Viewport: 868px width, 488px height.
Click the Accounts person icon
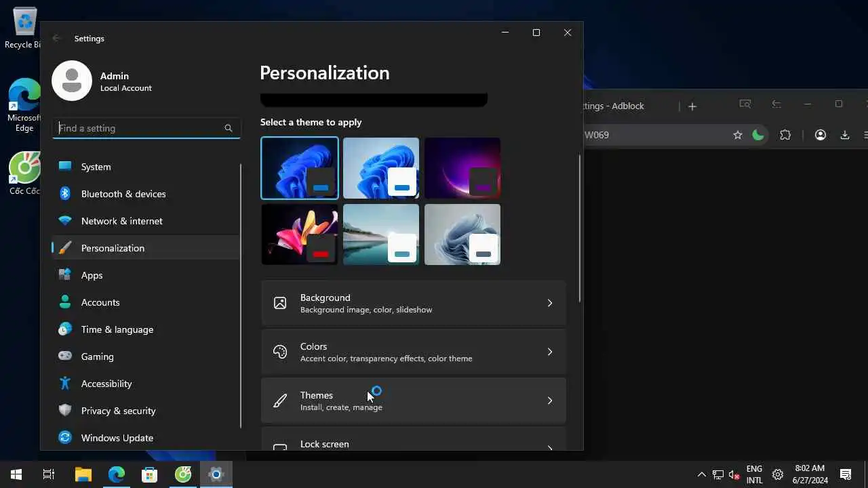click(x=65, y=302)
